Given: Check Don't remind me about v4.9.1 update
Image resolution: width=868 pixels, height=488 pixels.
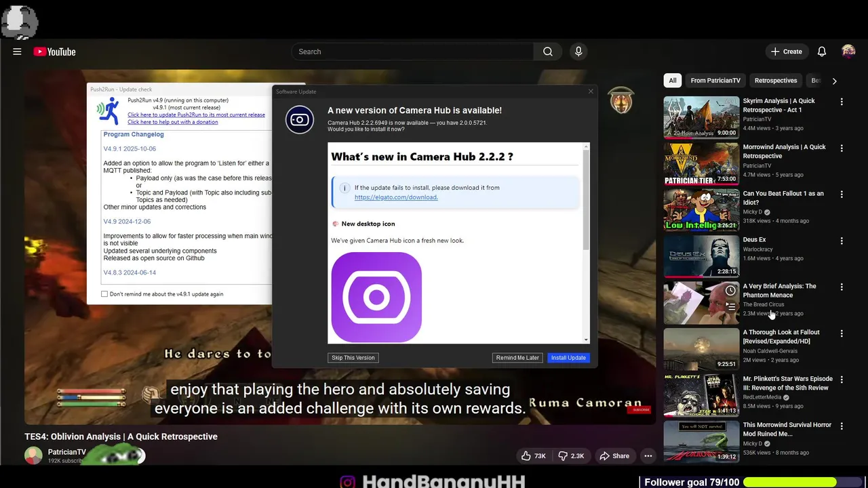Looking at the screenshot, I should point(104,294).
